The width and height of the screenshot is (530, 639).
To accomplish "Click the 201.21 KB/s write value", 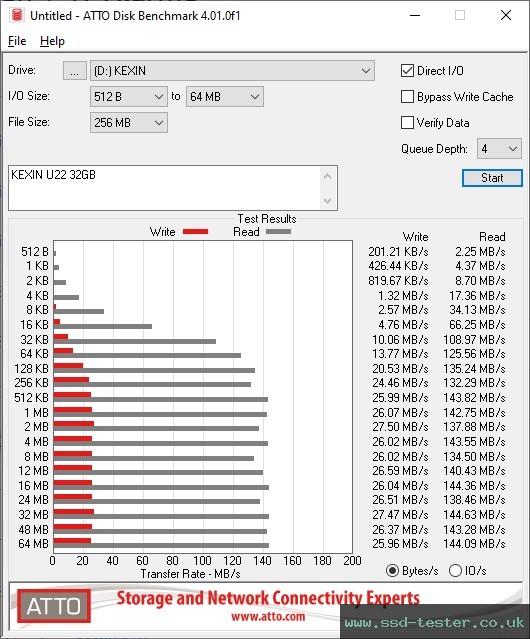I will 398,252.
